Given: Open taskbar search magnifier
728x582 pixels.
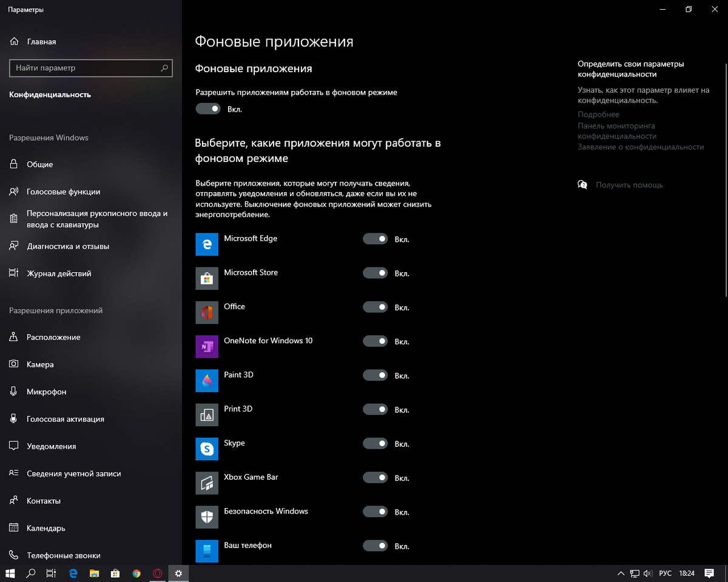Looking at the screenshot, I should [x=31, y=573].
